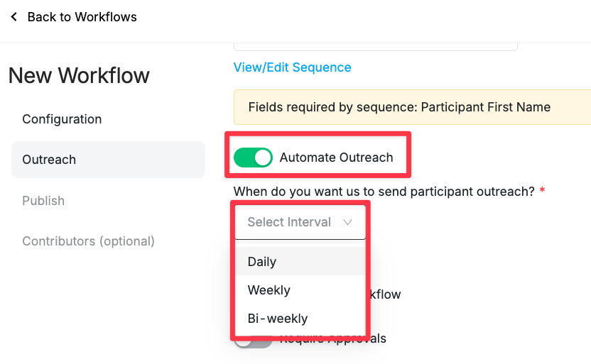Image resolution: width=591 pixels, height=364 pixels.
Task: Click the New Workflow page heading
Action: tap(79, 75)
